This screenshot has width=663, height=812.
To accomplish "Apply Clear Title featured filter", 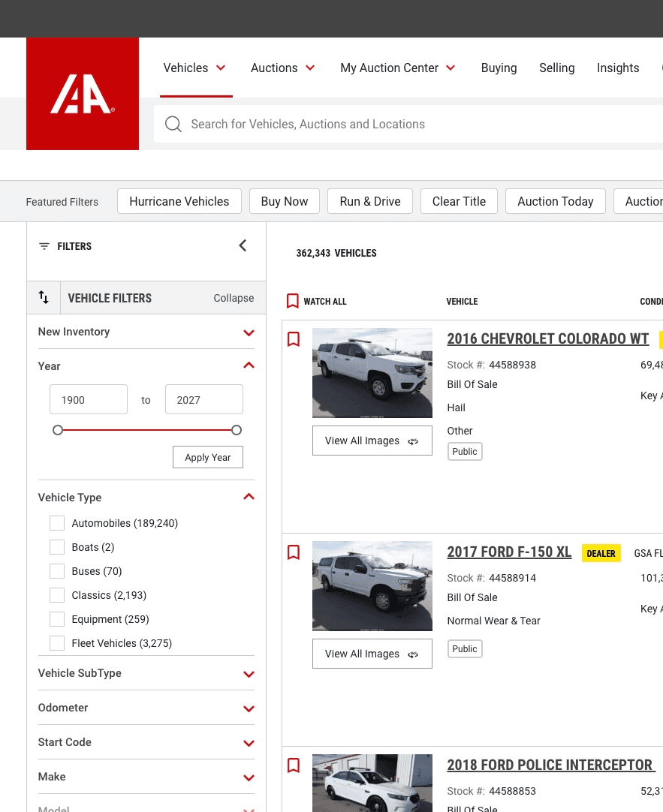I will (459, 201).
